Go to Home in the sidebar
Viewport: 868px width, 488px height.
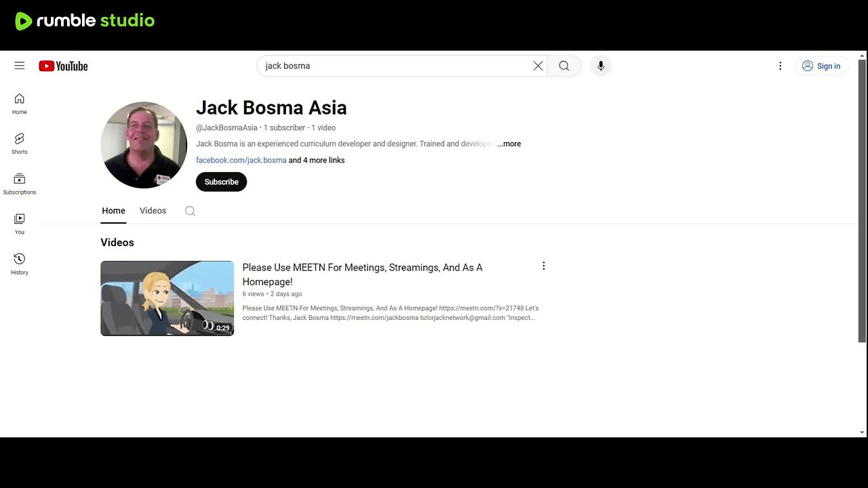[x=20, y=104]
